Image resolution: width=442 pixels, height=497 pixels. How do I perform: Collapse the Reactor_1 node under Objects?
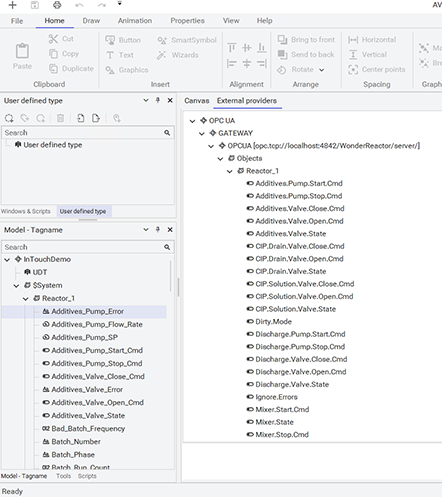229,171
